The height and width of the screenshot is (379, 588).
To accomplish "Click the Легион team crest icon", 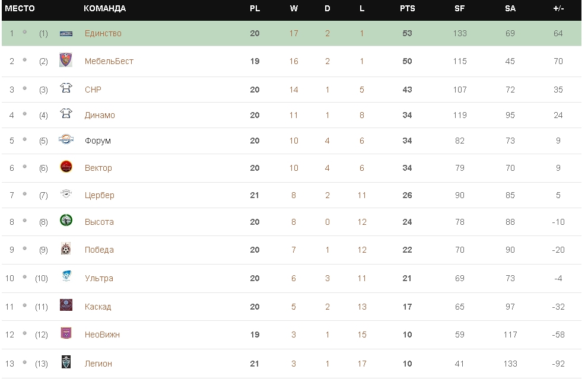I will pos(66,362).
